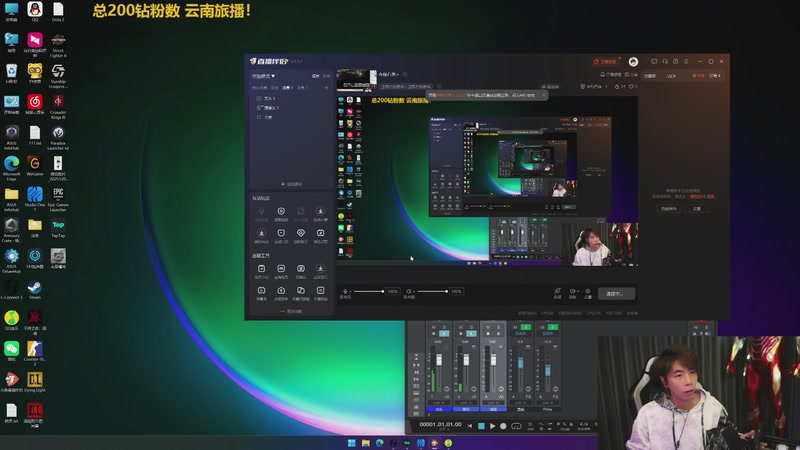Select the text source row in the source list
The height and width of the screenshot is (450, 800).
291,98
